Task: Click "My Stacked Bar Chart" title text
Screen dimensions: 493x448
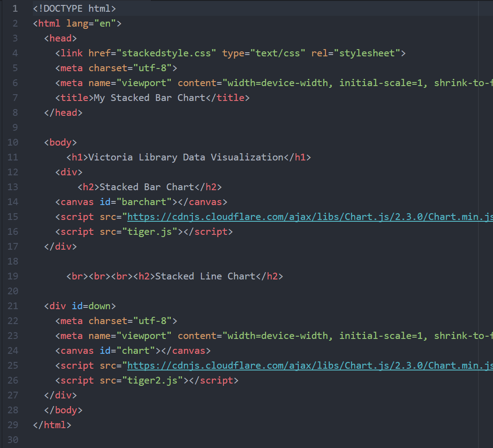Action: click(x=150, y=98)
